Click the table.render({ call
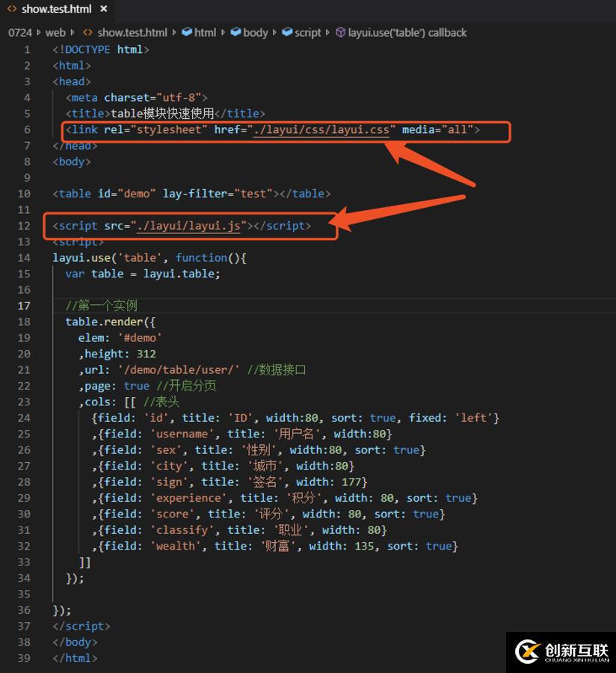The image size is (616, 673). click(x=110, y=322)
